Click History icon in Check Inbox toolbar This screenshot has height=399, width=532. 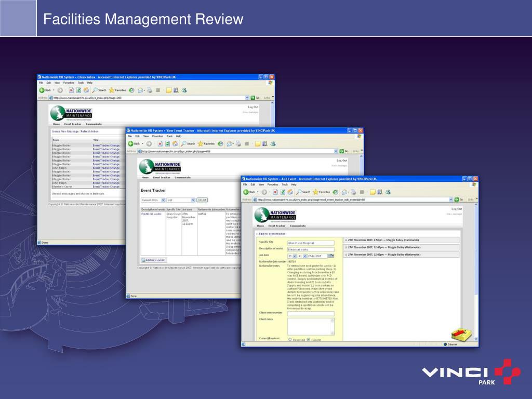[131, 90]
